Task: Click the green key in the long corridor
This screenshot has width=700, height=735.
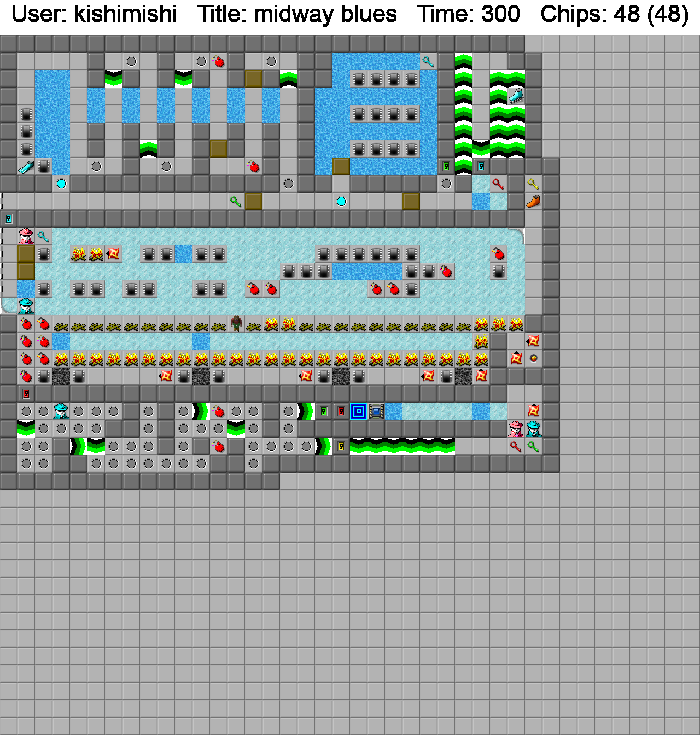Action: point(236,201)
